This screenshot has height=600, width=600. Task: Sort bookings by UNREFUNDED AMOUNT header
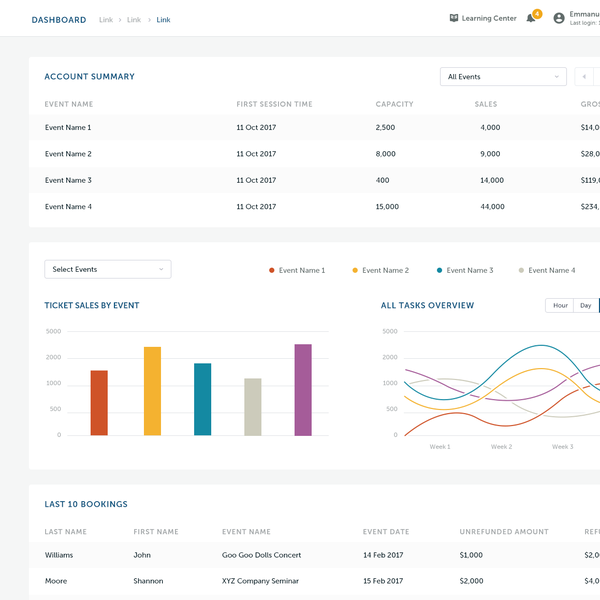(x=504, y=532)
